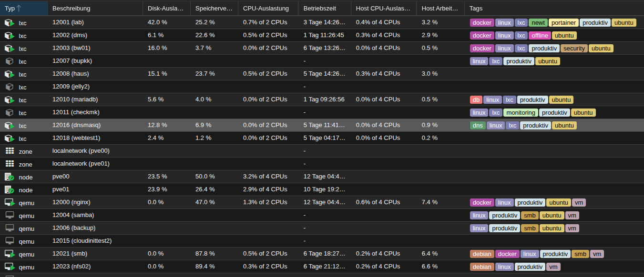
Task: Click the stopped VM icon for 12015 (cloudinittest2)
Action: (x=10, y=240)
